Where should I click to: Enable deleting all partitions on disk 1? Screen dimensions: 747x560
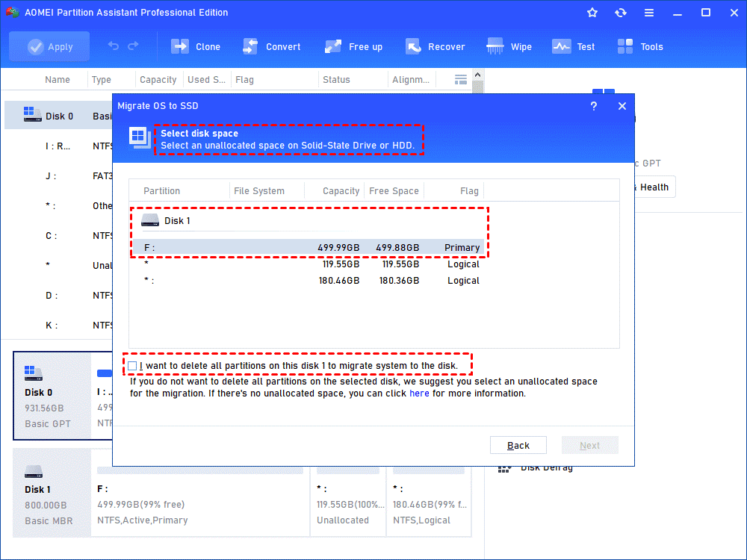coord(132,365)
